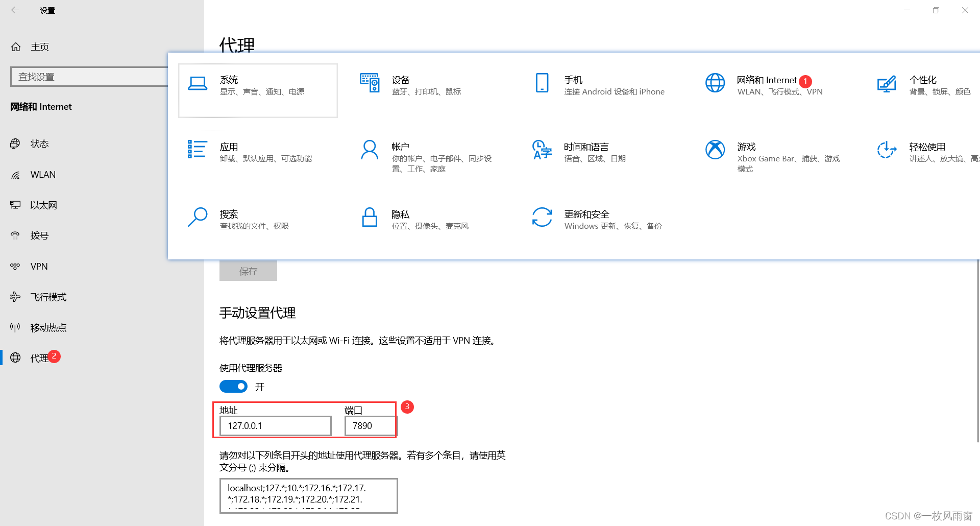
Task: Click WLAN、飞行模式、VPN description text
Action: [x=780, y=92]
